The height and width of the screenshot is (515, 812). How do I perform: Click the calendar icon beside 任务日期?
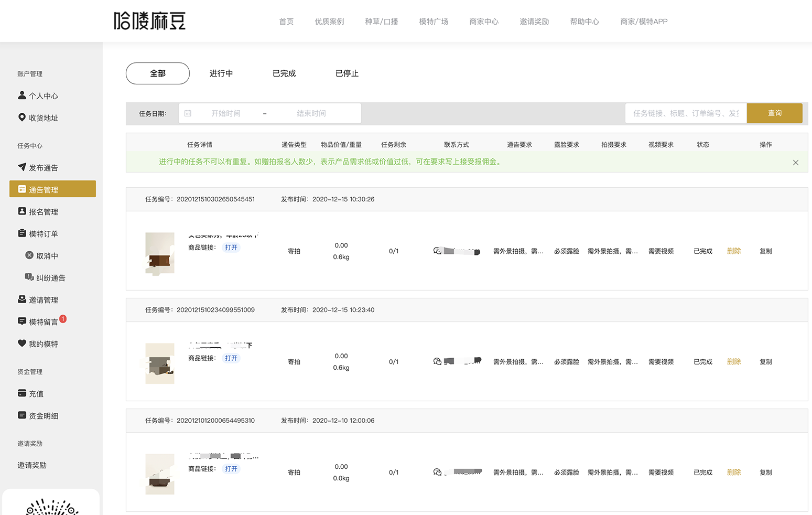pyautogui.click(x=189, y=113)
